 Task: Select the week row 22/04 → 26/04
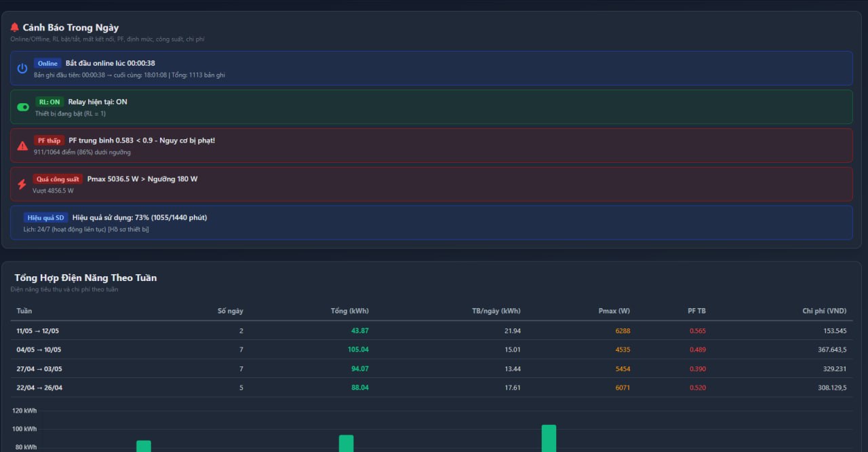click(431, 388)
